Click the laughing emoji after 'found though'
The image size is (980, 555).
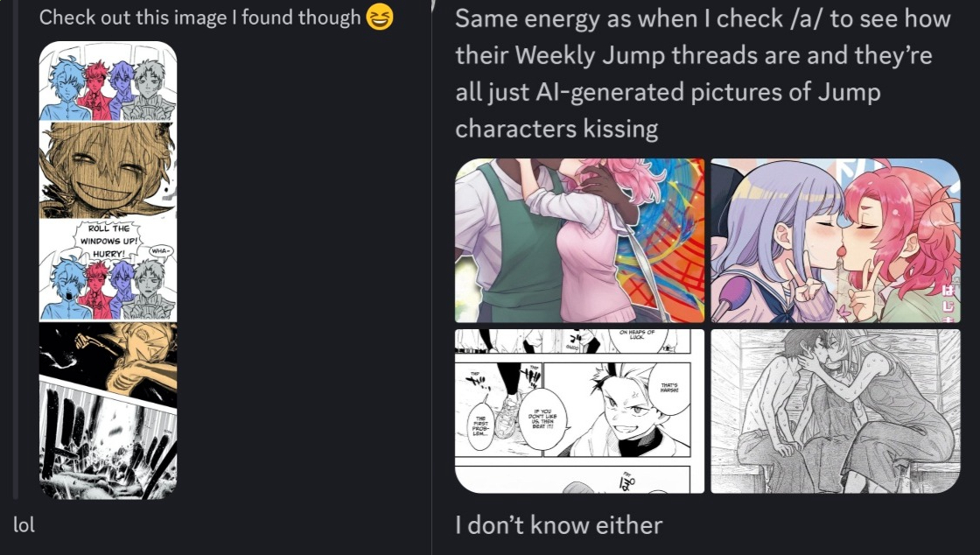(x=380, y=17)
